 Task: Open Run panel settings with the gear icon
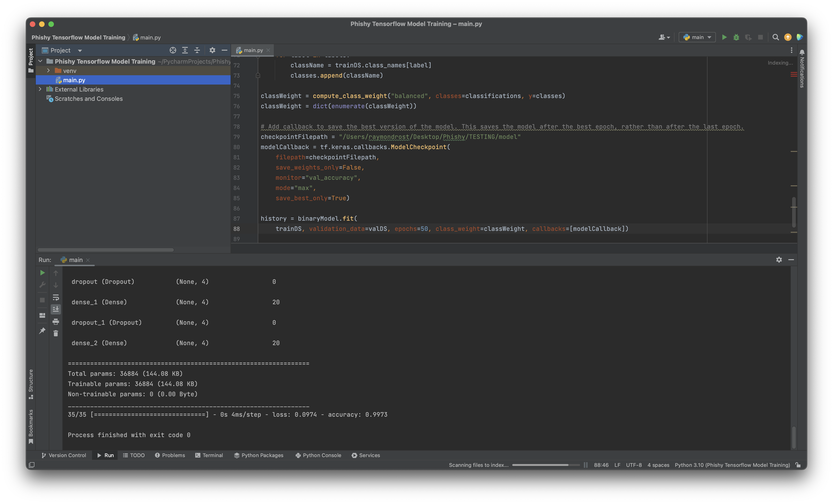(x=779, y=260)
